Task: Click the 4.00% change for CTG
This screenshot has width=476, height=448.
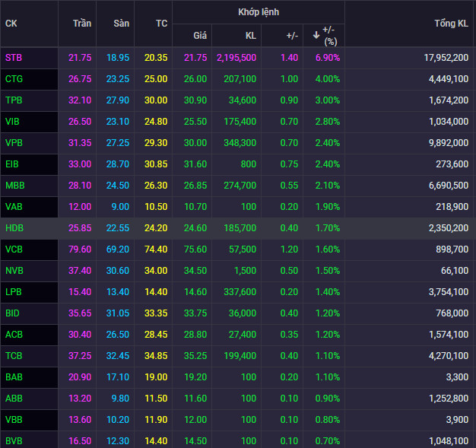Action: [x=328, y=79]
